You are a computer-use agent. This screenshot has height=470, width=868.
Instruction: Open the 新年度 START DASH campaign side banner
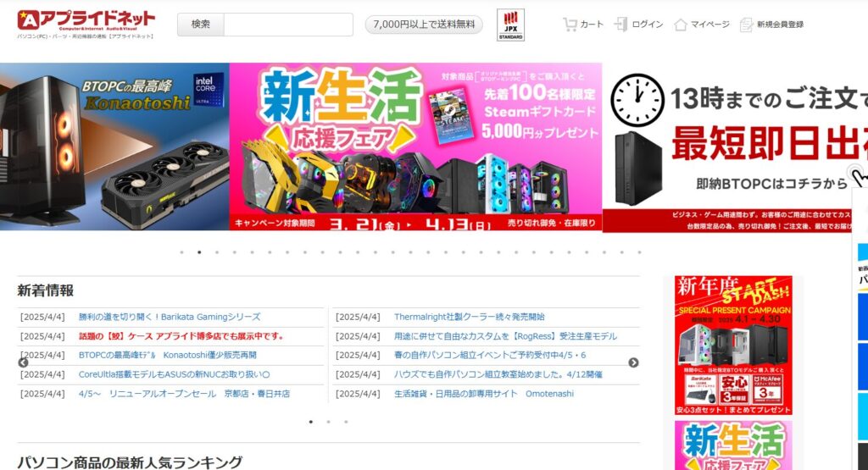click(733, 345)
